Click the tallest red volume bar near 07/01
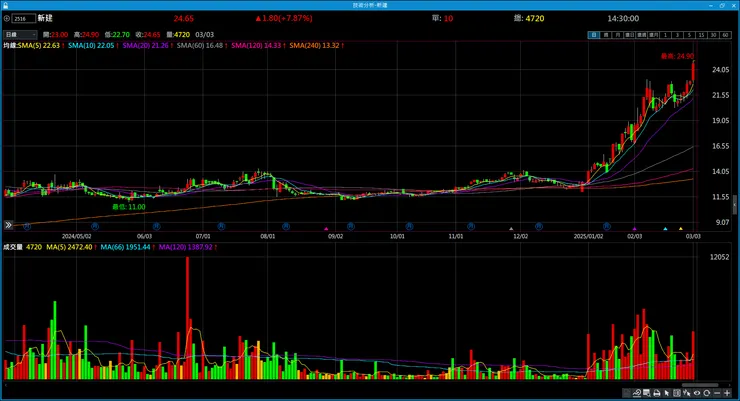Image resolution: width=740 pixels, height=401 pixels. tap(187, 317)
